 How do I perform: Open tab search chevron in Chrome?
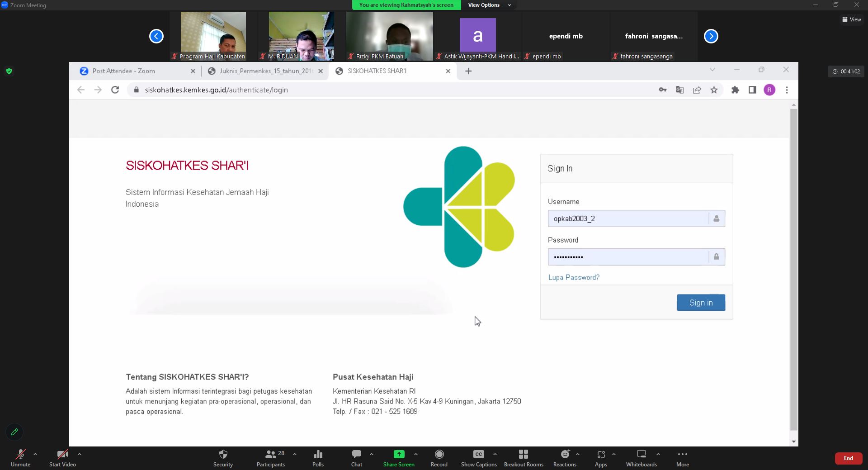tap(712, 70)
